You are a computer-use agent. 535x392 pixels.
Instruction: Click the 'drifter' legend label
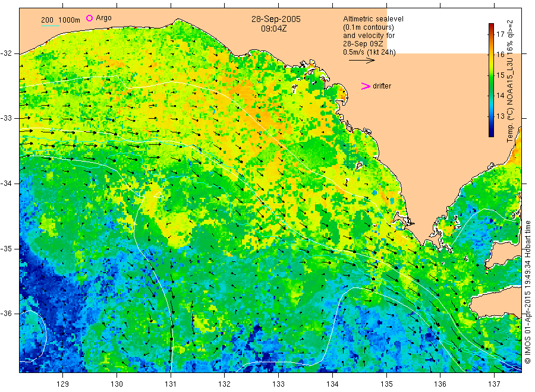pyautogui.click(x=382, y=86)
